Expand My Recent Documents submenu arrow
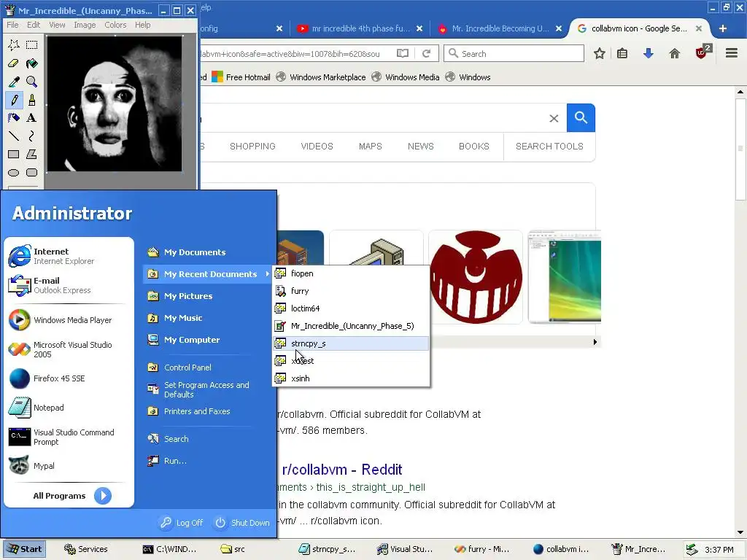Viewport: 747px width, 560px height. click(267, 274)
